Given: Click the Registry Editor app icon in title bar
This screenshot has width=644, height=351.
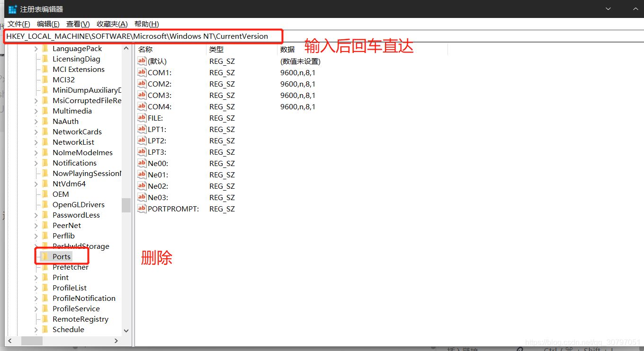Looking at the screenshot, I should click(x=13, y=9).
